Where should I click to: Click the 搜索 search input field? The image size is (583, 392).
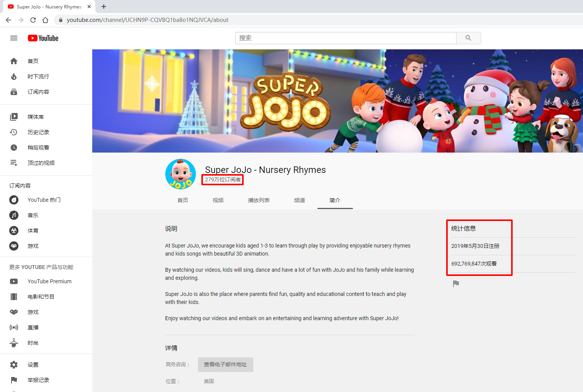(x=346, y=38)
